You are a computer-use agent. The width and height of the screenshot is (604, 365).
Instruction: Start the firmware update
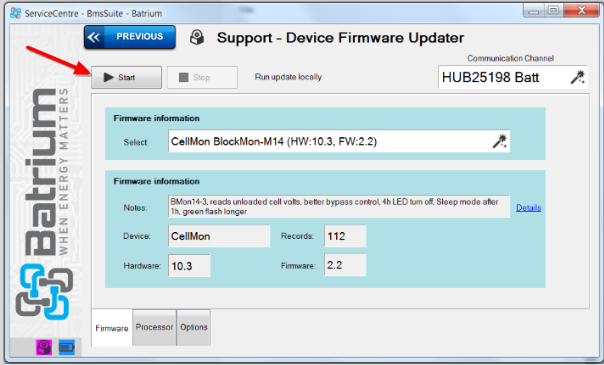tap(126, 77)
